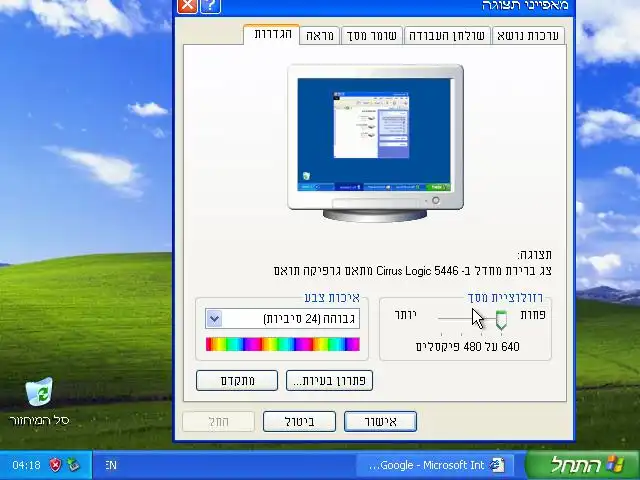This screenshot has height=480, width=640.
Task: Click the יותר label on resolution slider
Action: pos(406,314)
